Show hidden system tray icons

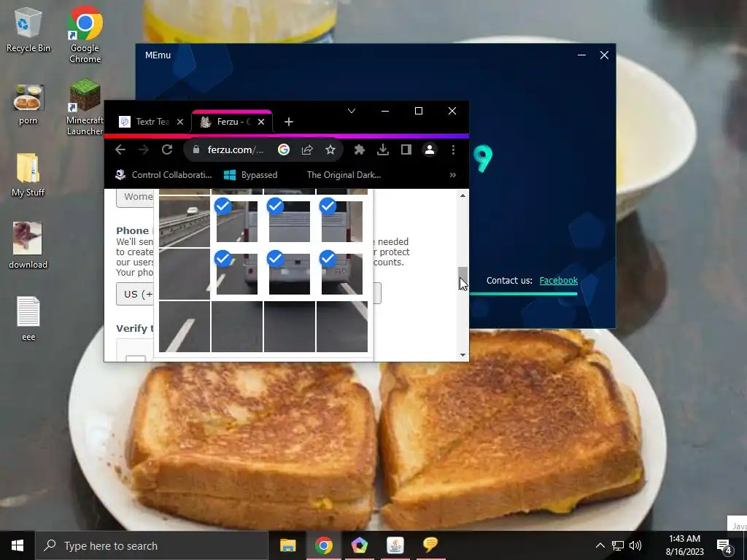(x=600, y=545)
